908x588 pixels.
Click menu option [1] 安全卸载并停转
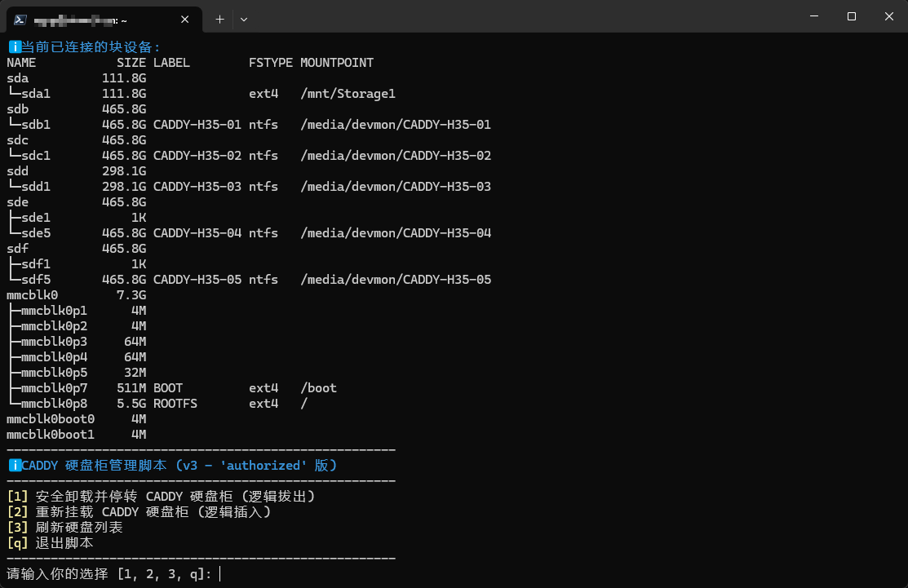(x=161, y=497)
